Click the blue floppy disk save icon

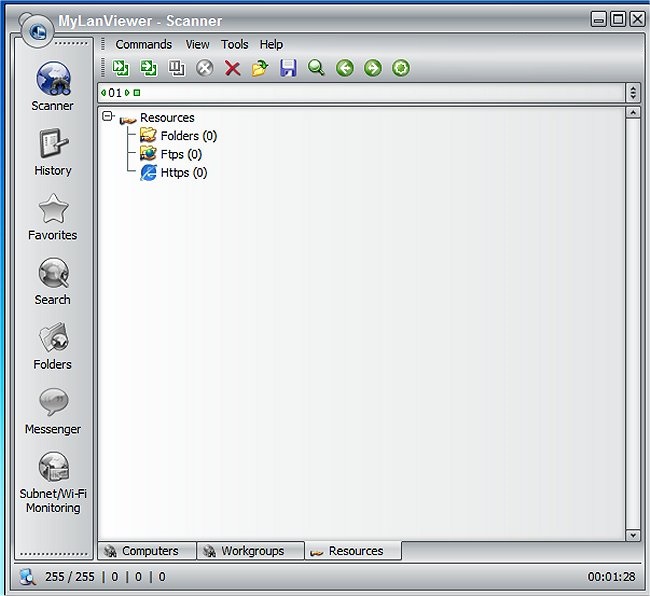pos(288,68)
